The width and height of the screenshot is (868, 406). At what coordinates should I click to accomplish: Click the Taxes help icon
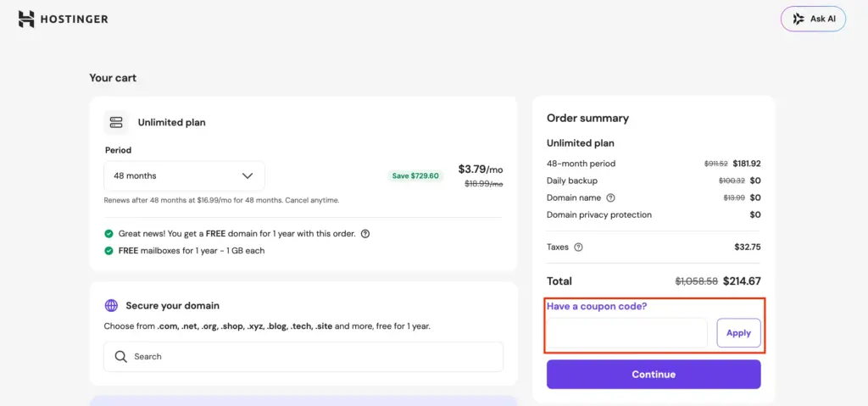tap(578, 247)
